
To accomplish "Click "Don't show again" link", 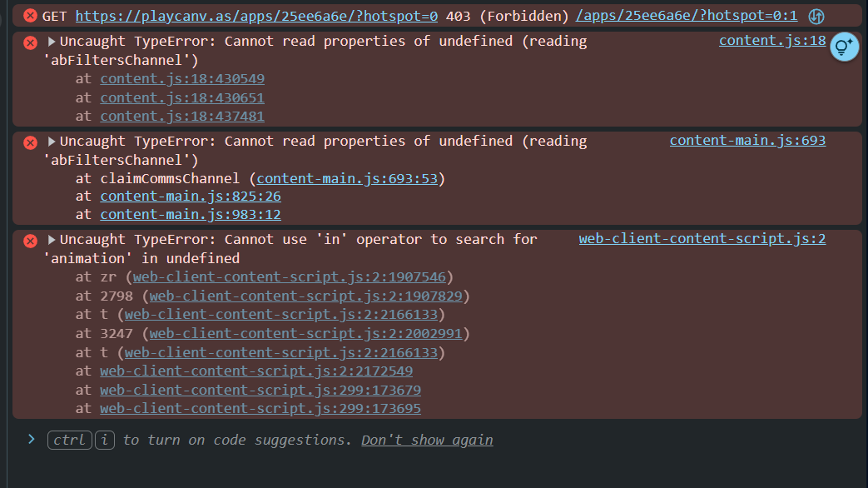I will click(x=427, y=440).
